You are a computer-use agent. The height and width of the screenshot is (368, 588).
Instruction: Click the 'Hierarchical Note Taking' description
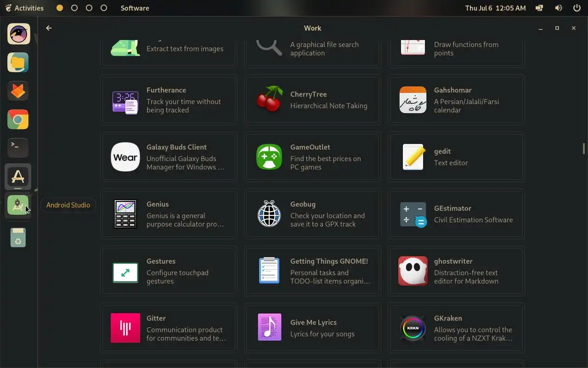coord(328,106)
